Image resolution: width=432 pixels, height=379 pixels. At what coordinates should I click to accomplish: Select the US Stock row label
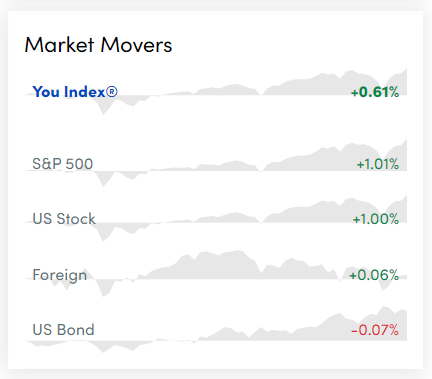(64, 219)
